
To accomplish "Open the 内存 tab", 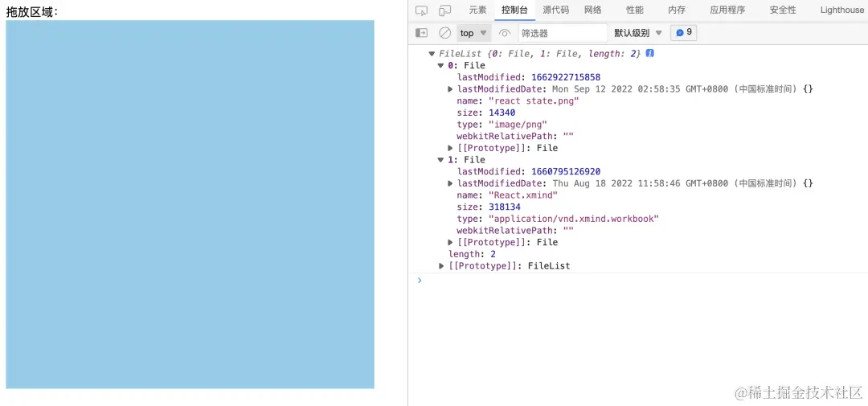I will pos(677,10).
